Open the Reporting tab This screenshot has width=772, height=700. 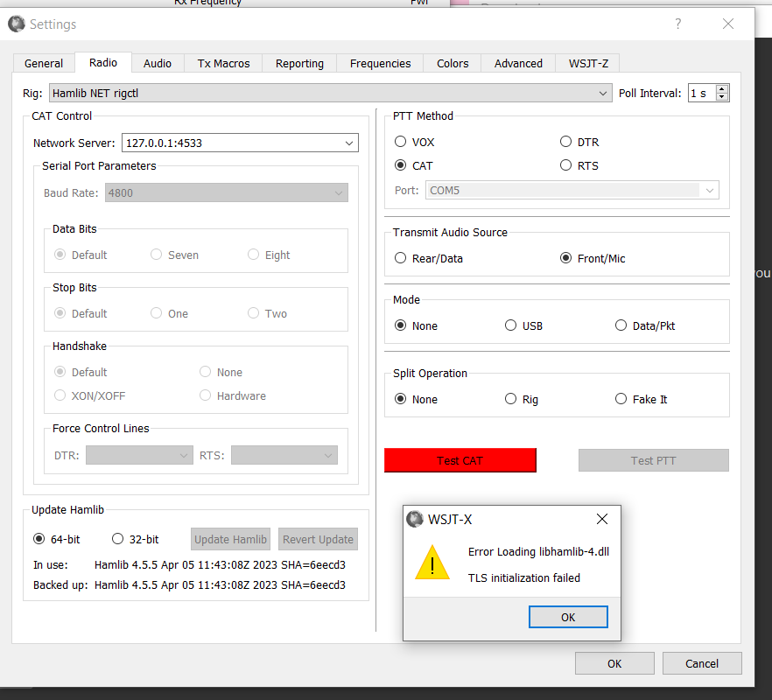click(x=299, y=64)
